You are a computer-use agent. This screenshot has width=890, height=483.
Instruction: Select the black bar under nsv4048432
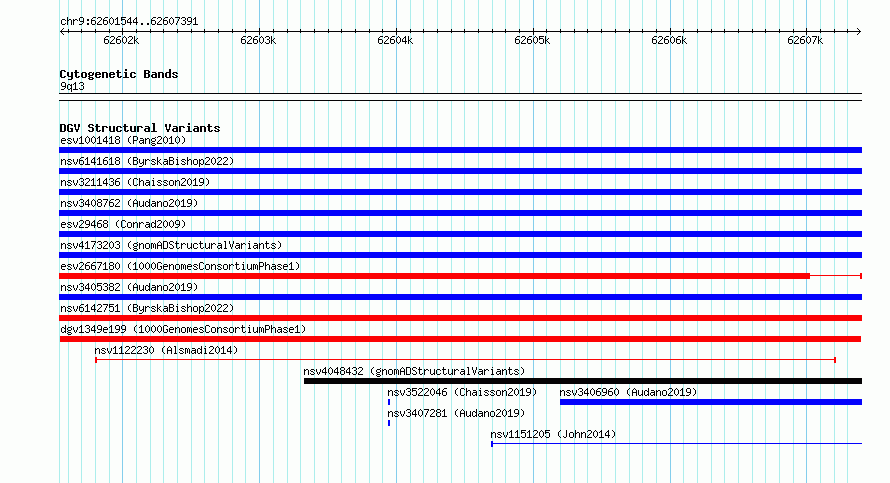[583, 381]
